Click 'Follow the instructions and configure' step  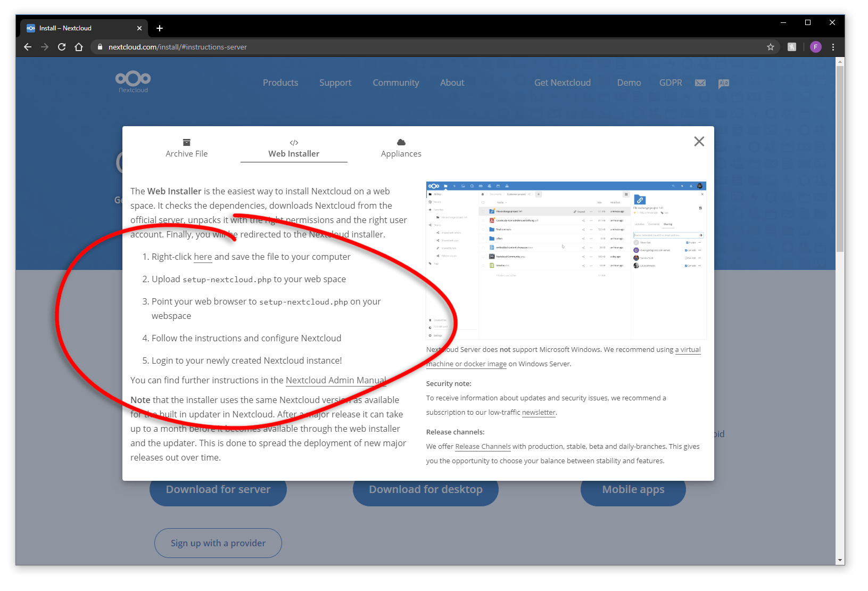click(246, 338)
